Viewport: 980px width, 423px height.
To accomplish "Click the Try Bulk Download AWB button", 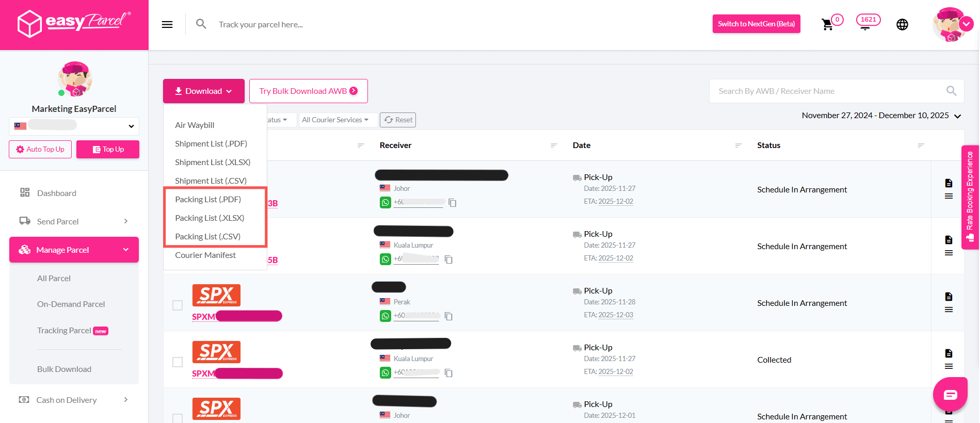I will tap(308, 91).
